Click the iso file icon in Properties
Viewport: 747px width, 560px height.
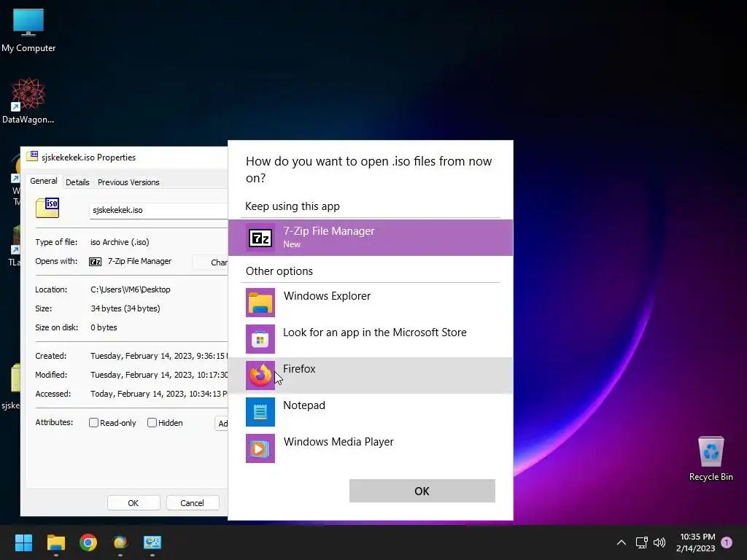(47, 208)
